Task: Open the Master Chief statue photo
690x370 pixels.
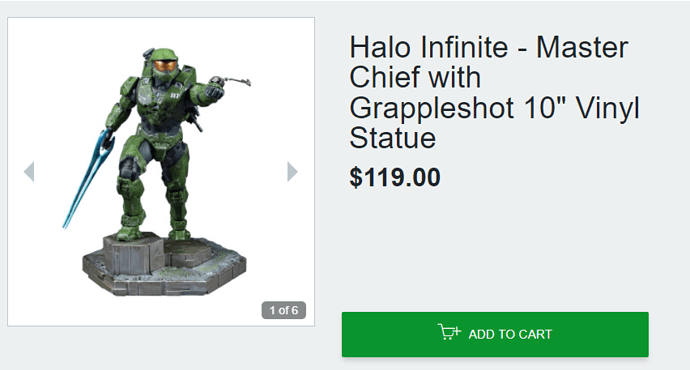Action: tap(161, 172)
